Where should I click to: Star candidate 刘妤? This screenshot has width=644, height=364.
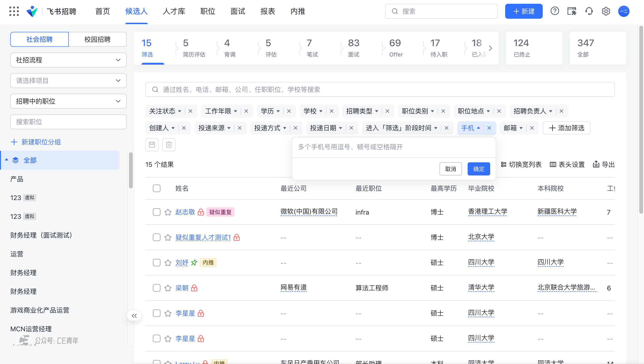168,263
